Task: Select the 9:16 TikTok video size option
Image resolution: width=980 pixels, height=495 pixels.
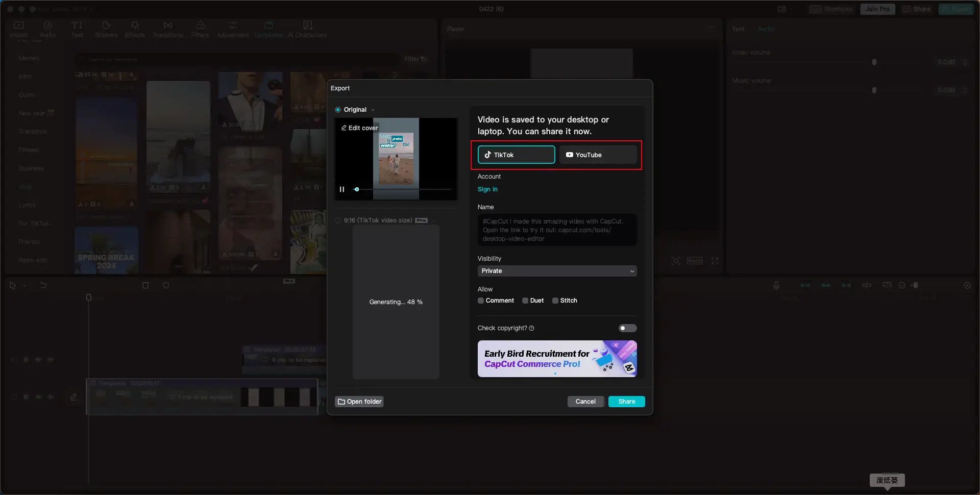Action: [x=337, y=220]
